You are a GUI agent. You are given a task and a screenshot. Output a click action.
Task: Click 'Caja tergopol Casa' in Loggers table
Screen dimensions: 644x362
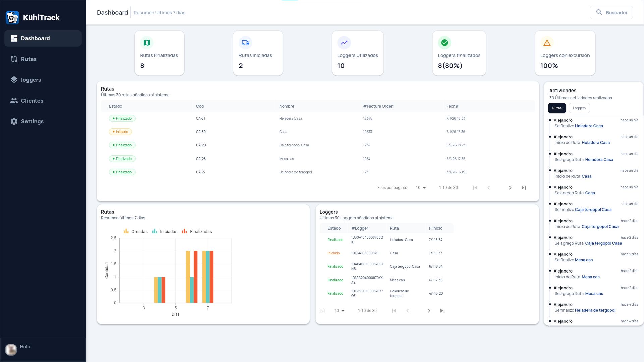pyautogui.click(x=405, y=266)
